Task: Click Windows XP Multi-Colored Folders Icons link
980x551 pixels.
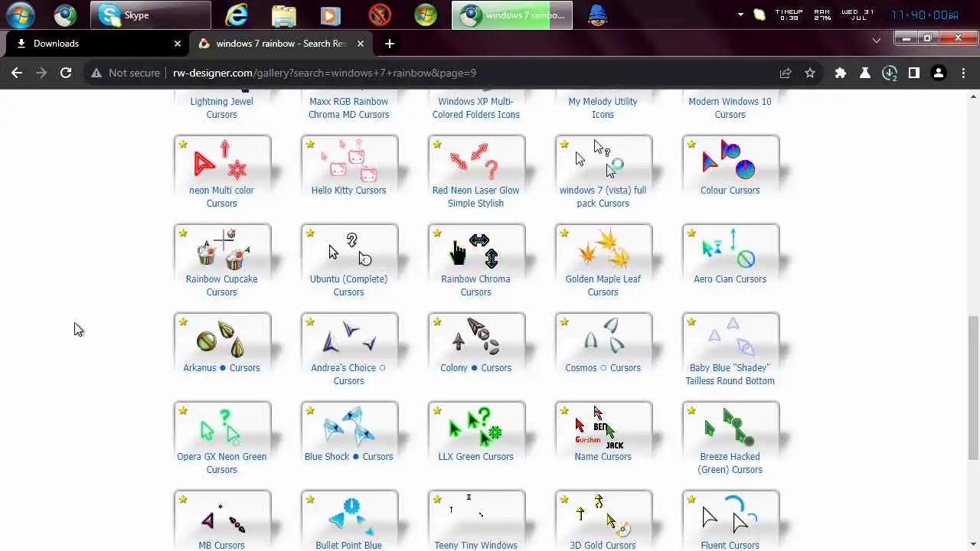Action: pos(475,108)
